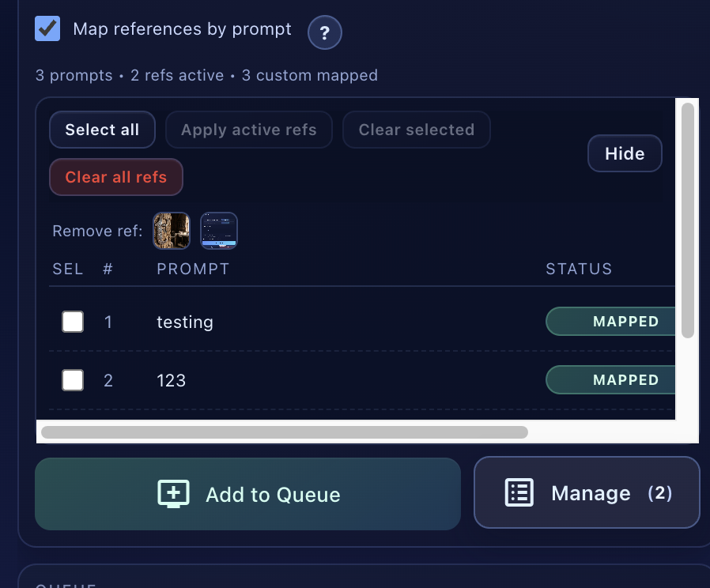Hide the mapping panel

click(625, 153)
